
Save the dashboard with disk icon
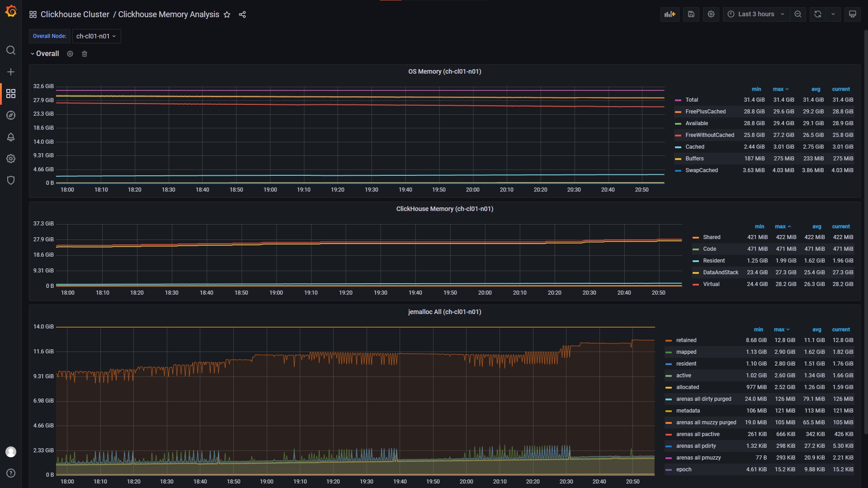(691, 14)
